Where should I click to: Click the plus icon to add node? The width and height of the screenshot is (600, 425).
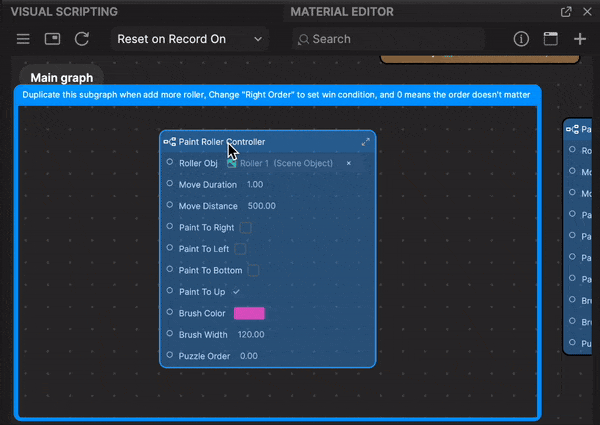[x=580, y=39]
